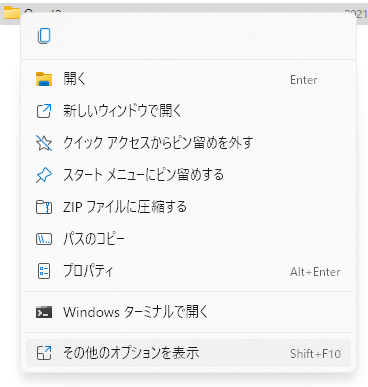The width and height of the screenshot is (368, 387).
Task: Open プロパティ from the context menu
Action: [188, 271]
